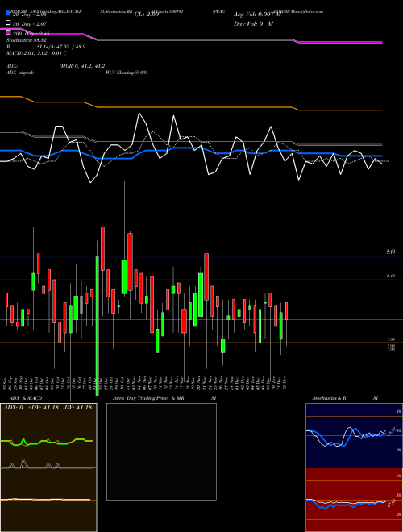The image size is (403, 532).
Task: Click the 'ADX signal:' label
Action: point(20,73)
